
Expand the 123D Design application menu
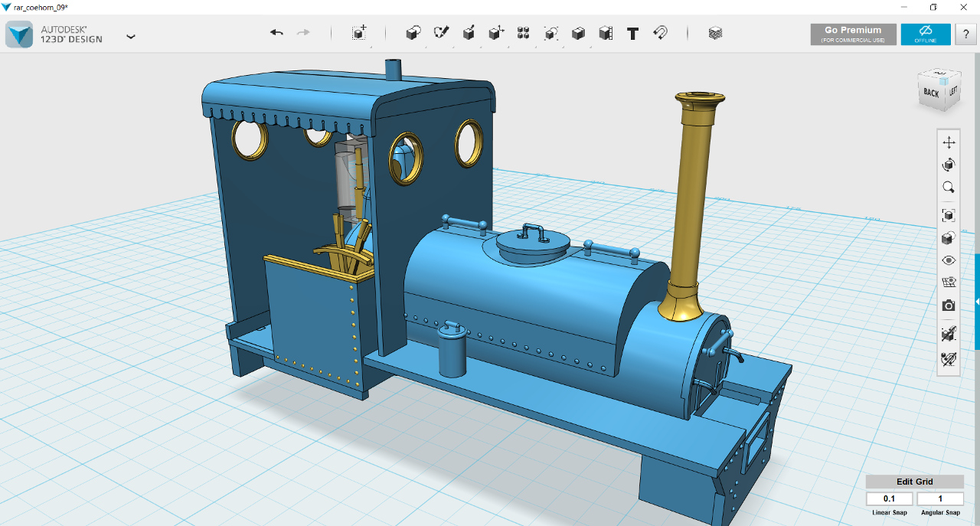[131, 36]
